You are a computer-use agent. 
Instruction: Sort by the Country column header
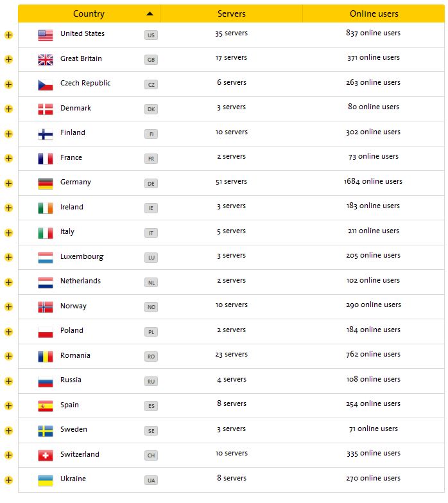point(89,13)
